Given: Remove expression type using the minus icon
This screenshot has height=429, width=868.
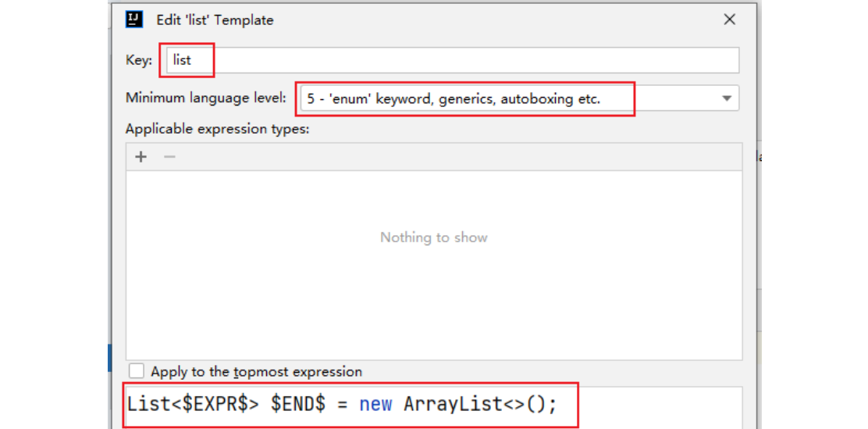Looking at the screenshot, I should pos(169,157).
